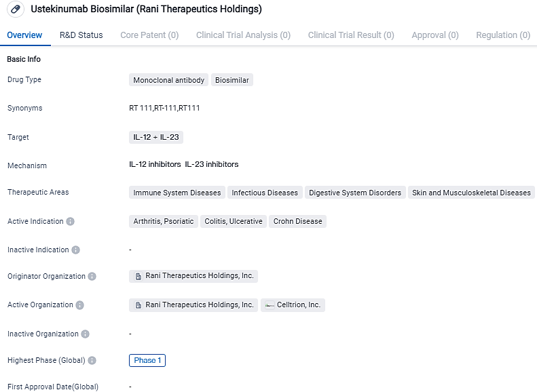Screen dimensions: 537x392
Task: Open Clinical Trial Analysis (0) tab
Action: (243, 35)
